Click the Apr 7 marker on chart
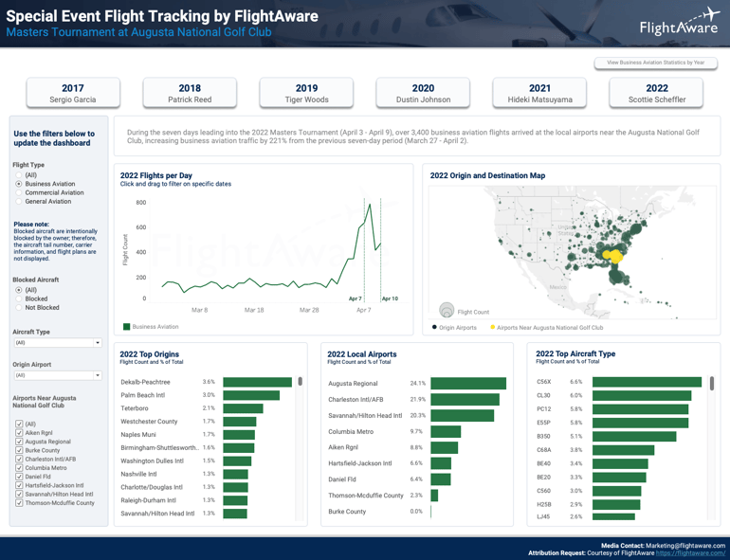The image size is (730, 560). point(356,298)
